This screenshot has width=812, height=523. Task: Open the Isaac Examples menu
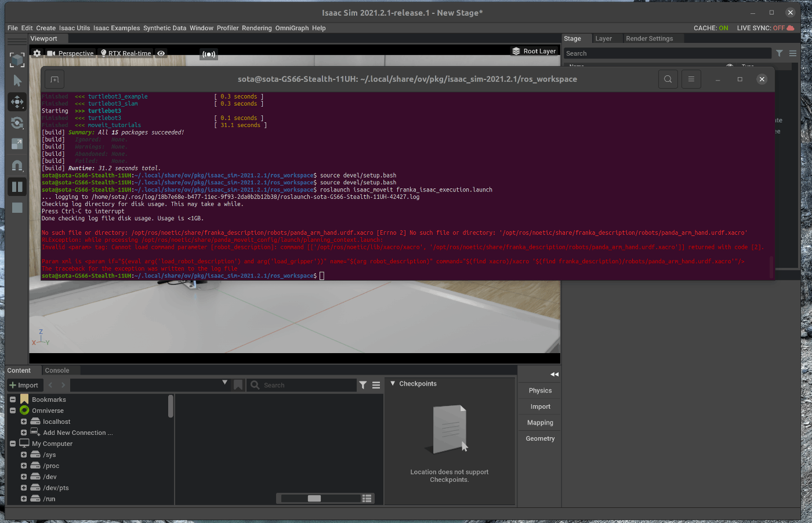(x=117, y=28)
